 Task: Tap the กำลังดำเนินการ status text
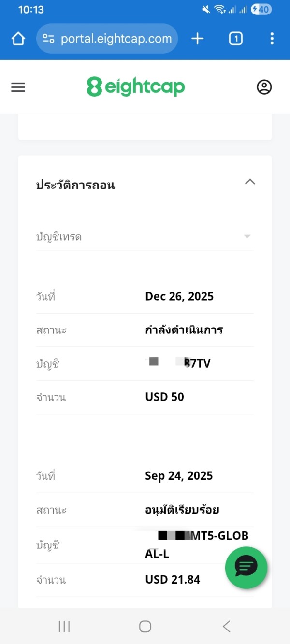(x=184, y=330)
